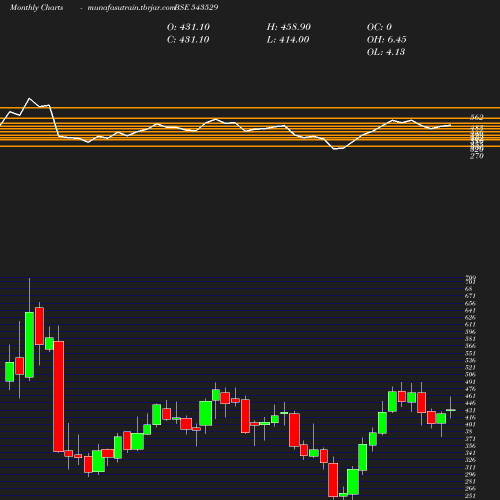Click the 251 price axis label
Image resolution: width=500 pixels, height=500 pixels.
pos(470,496)
